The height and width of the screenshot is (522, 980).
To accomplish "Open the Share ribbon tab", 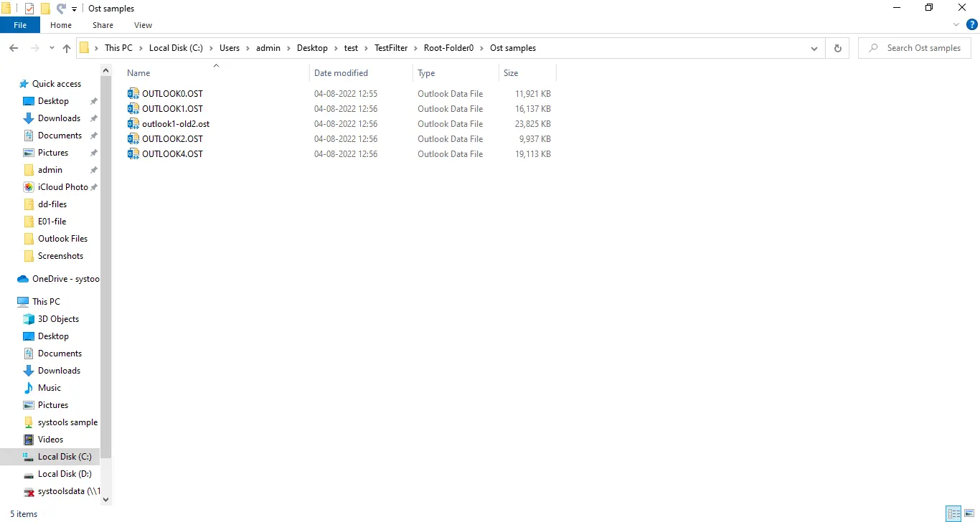I will pos(103,25).
